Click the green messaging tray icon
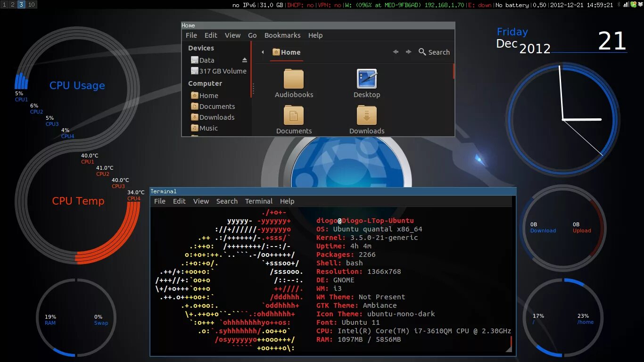 coord(633,5)
